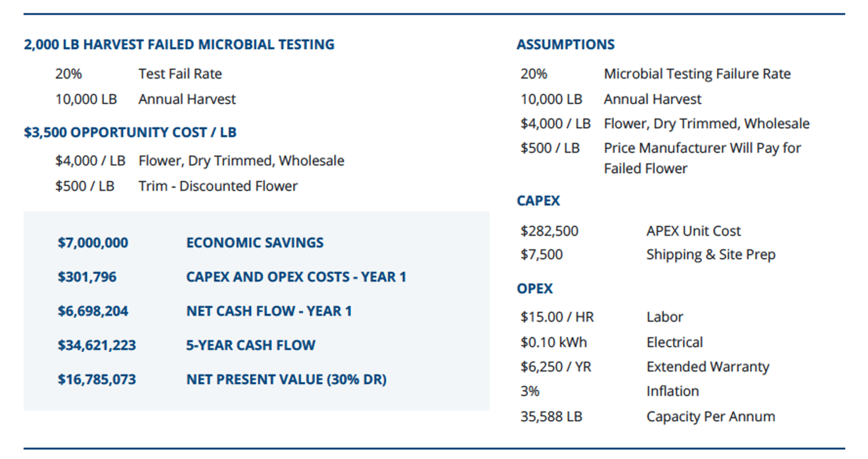Click the 'Net Present Value (30% DR)' label

[286, 379]
